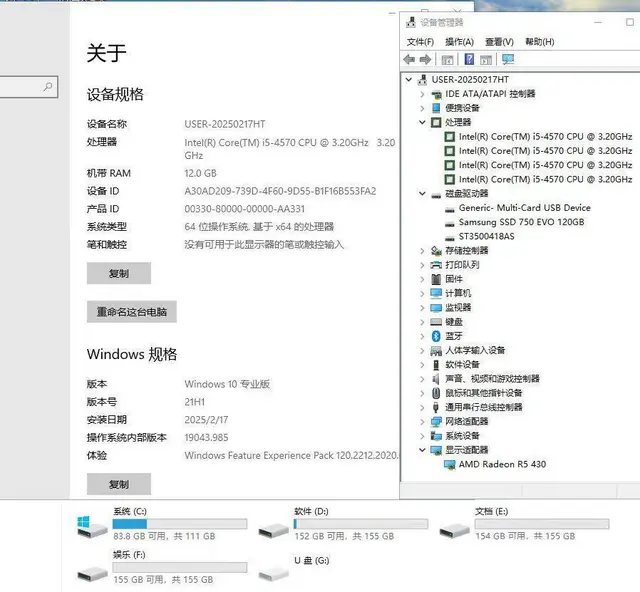Click the action pane toolbar icon in Device Manager

tap(486, 60)
